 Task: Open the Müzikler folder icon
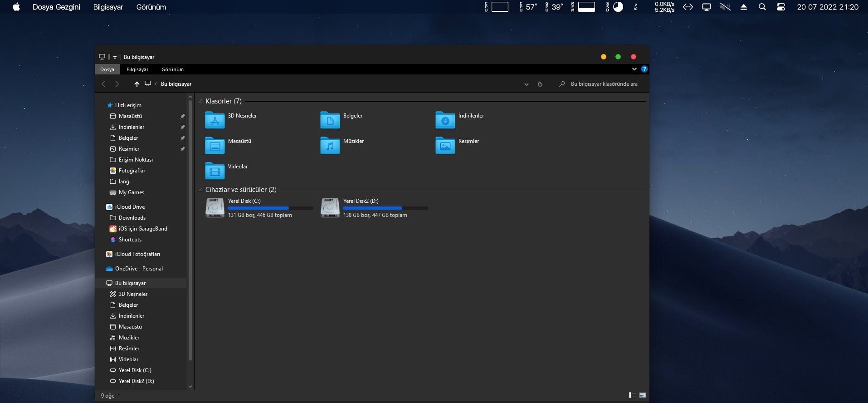point(330,146)
